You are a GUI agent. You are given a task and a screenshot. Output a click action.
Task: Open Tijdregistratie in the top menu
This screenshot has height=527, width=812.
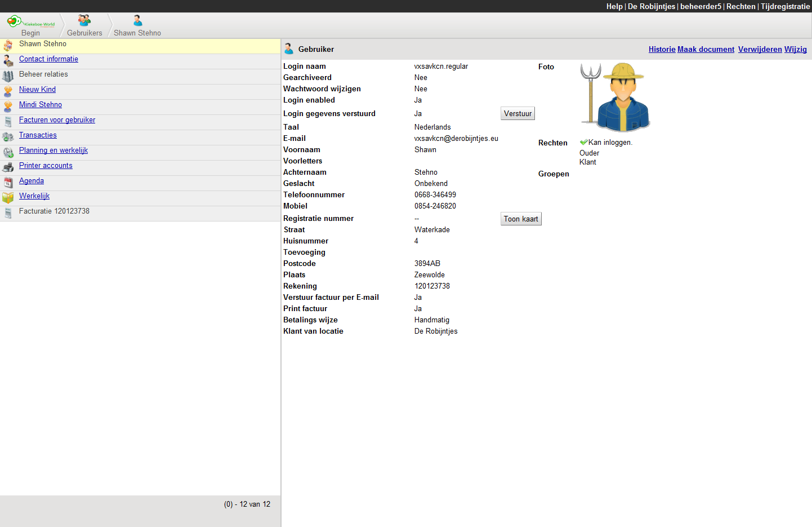785,6
